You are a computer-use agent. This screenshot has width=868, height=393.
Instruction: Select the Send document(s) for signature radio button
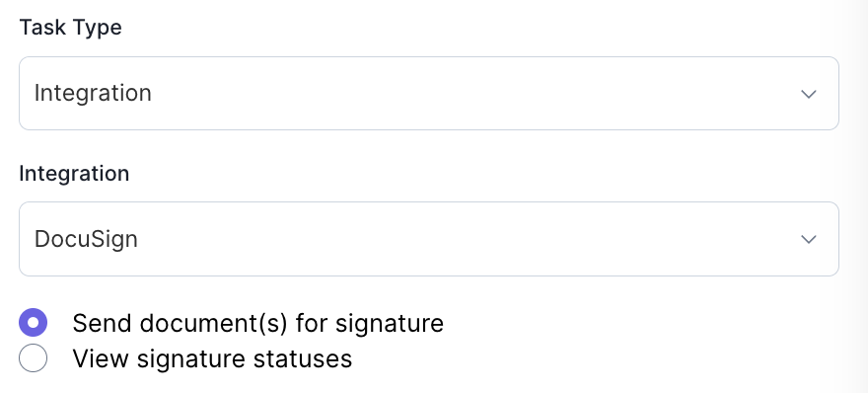pyautogui.click(x=33, y=323)
